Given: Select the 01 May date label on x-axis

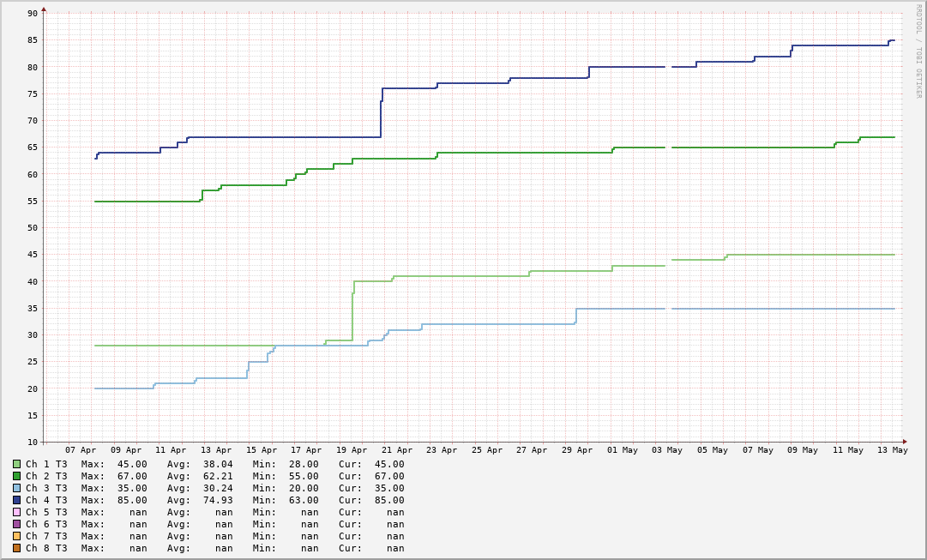Looking at the screenshot, I should pos(623,450).
